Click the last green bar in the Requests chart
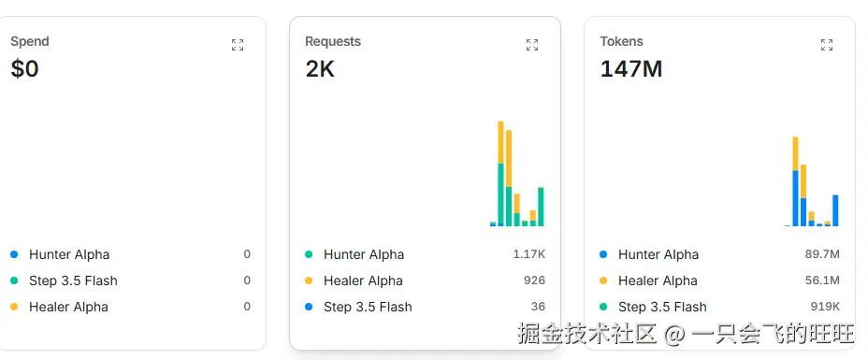This screenshot has width=868, height=360. 541,207
